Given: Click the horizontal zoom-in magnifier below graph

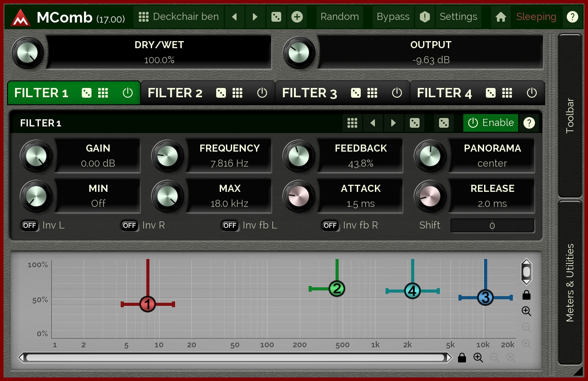Looking at the screenshot, I should click(478, 358).
